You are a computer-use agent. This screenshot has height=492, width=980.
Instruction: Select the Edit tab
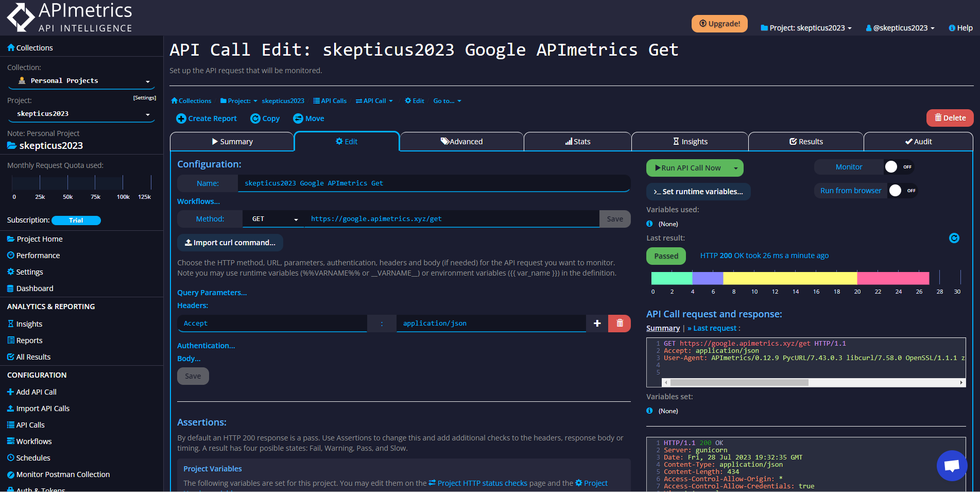coord(347,142)
